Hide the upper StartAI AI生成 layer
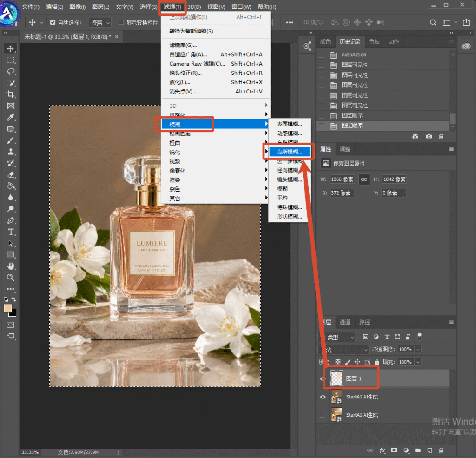The height and width of the screenshot is (458, 476). (x=323, y=397)
